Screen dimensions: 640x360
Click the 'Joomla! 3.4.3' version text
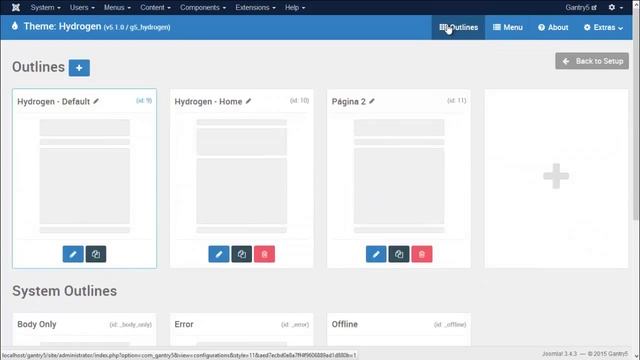pyautogui.click(x=559, y=354)
